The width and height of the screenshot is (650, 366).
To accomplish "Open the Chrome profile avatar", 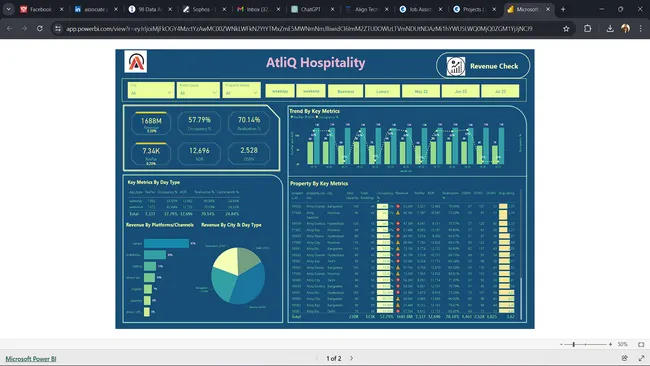I will [x=626, y=28].
